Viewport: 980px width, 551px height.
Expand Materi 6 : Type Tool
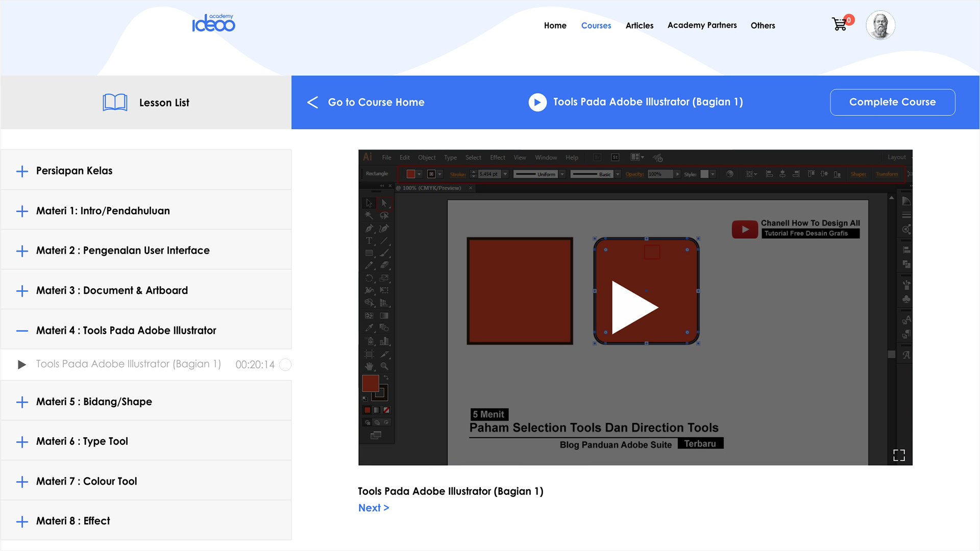146,441
